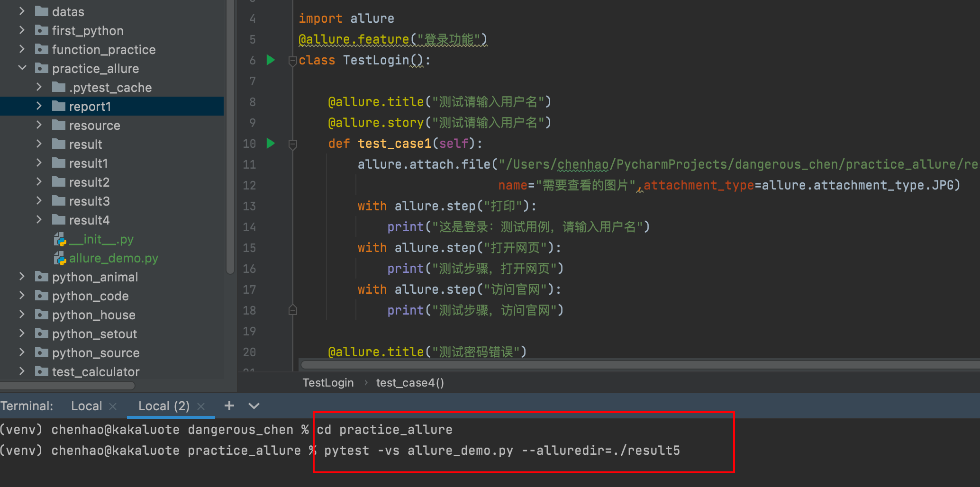
Task: Run the TestLogin class via gutter arrow
Action: pyautogui.click(x=271, y=60)
